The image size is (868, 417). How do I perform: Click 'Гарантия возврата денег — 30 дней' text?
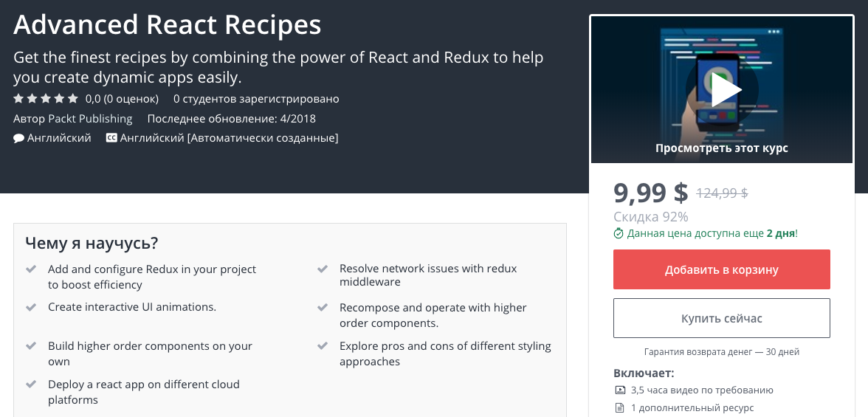(x=722, y=352)
